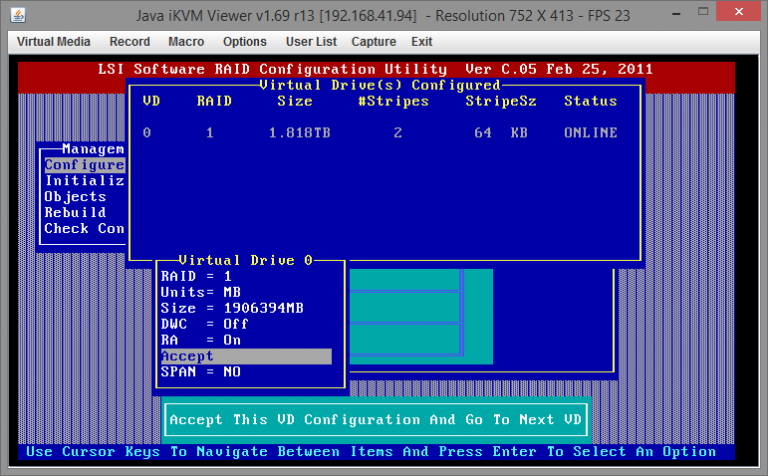Image resolution: width=768 pixels, height=476 pixels.
Task: Select Rebuild in the Management menu
Action: click(75, 213)
